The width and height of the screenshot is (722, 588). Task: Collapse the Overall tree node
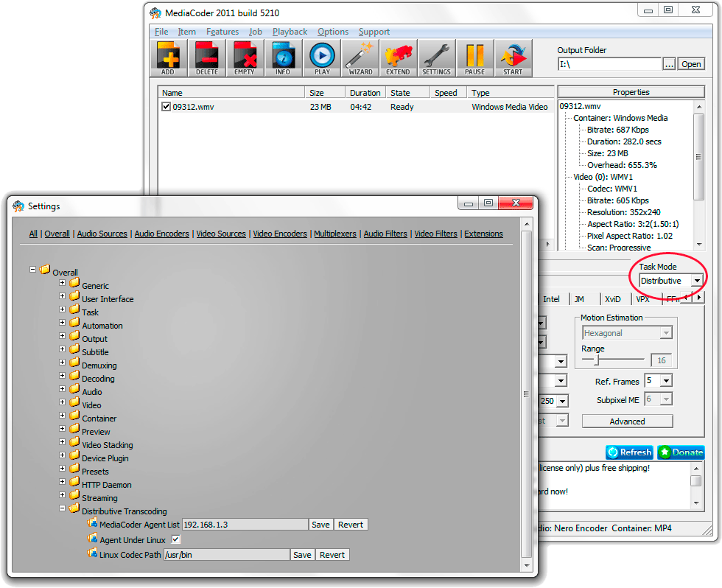[32, 270]
